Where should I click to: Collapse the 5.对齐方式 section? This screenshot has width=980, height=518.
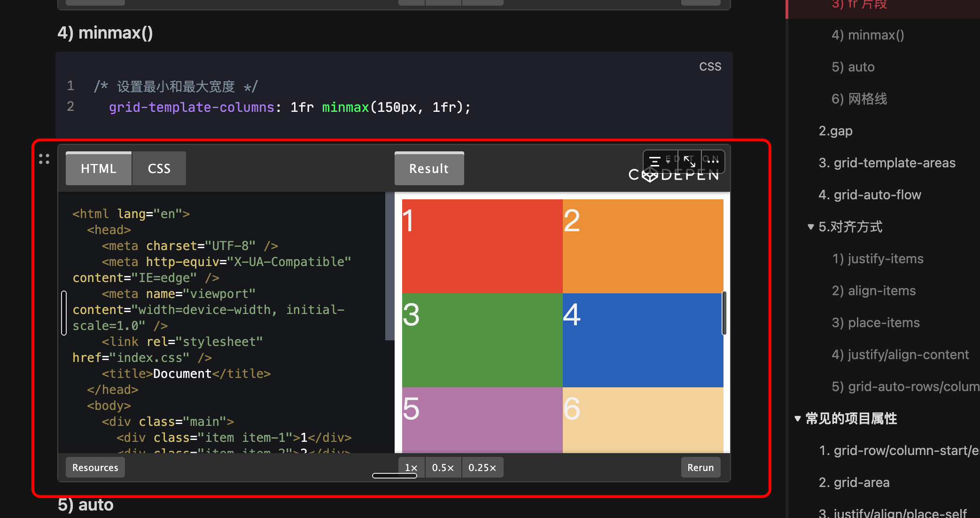point(811,227)
